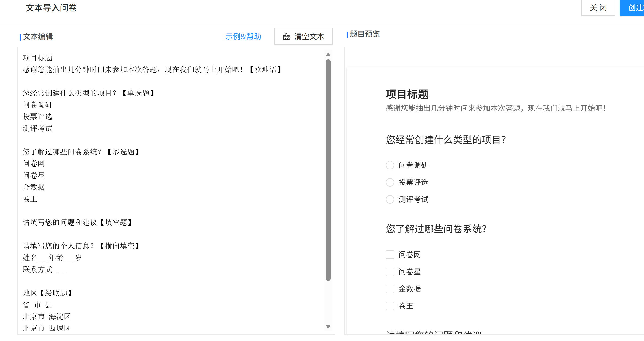
Task: Click scrollbar up arrow in text editor
Action: [x=328, y=55]
